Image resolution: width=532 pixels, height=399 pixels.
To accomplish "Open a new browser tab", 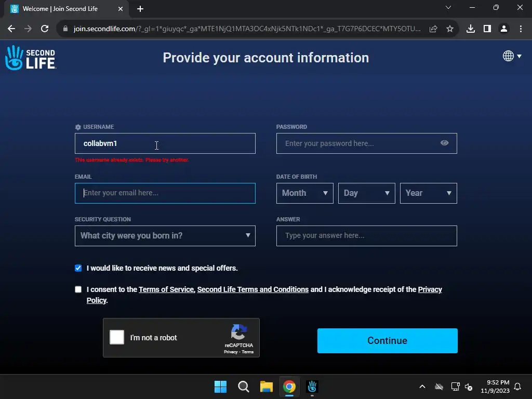I will [140, 9].
